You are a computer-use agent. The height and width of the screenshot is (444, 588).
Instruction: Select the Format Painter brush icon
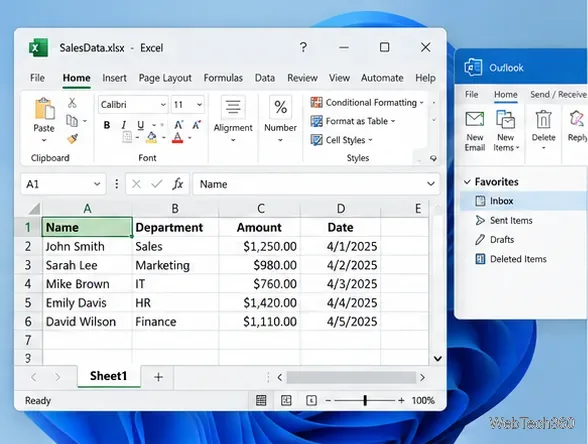coord(72,139)
